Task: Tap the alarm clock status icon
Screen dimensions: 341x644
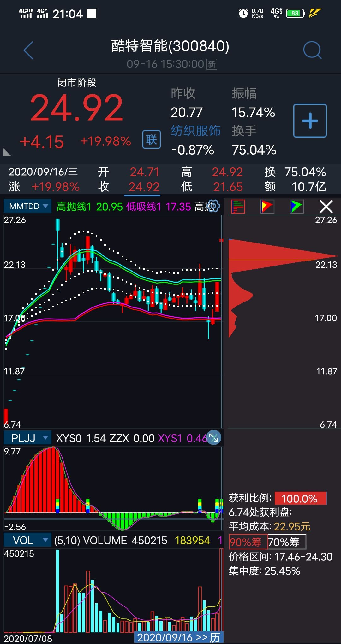Action: coord(243,13)
